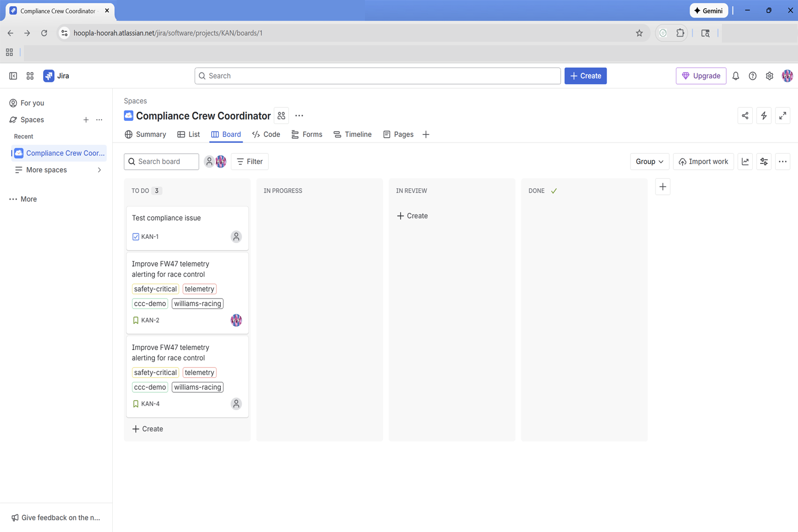Click the blue Create button in the top bar
The height and width of the screenshot is (532, 798).
[586, 76]
